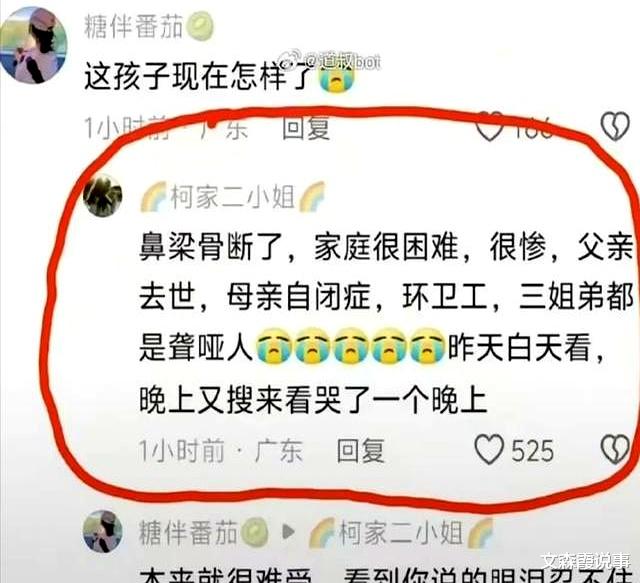Screen dimensions: 640x583
Task: Click 回复 under 柯家二小姐's comment
Action: (361, 450)
